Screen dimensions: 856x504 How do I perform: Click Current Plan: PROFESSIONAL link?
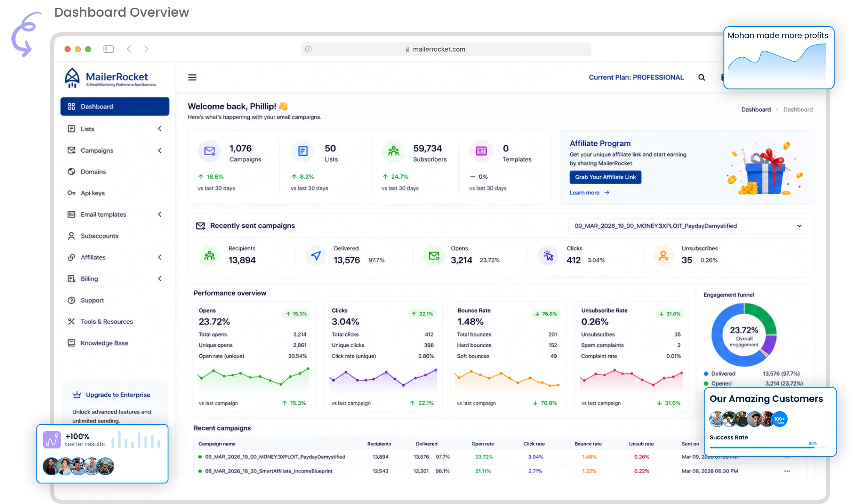coord(636,77)
